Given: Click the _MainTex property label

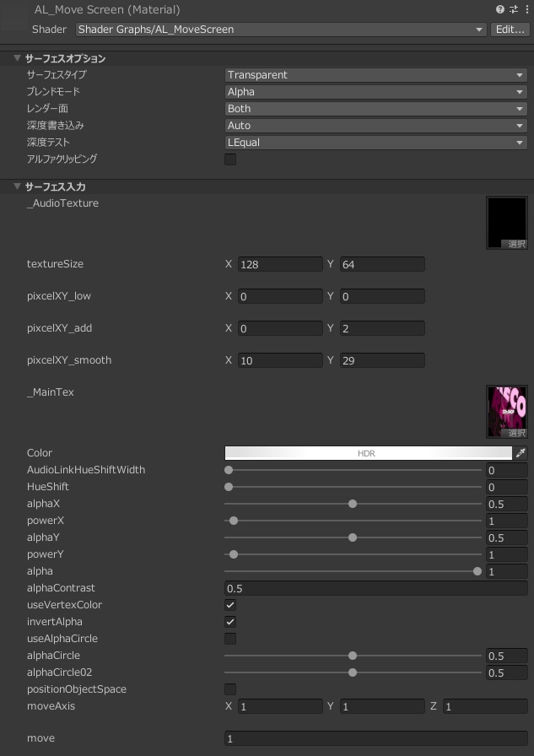Looking at the screenshot, I should [x=51, y=392].
